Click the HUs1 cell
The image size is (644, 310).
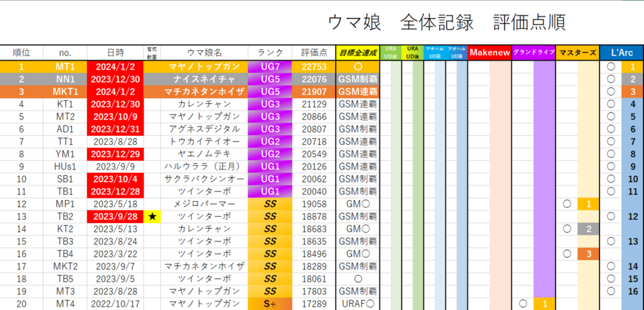65,166
